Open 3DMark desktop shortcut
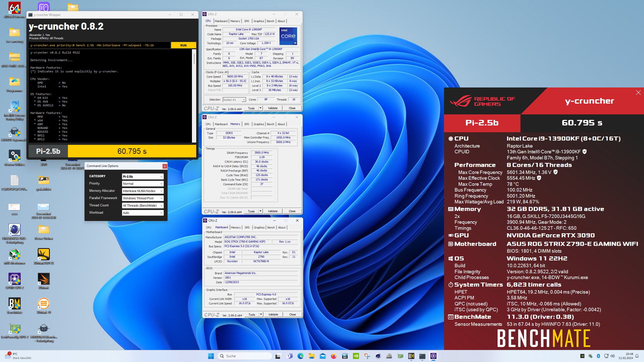 click(x=44, y=281)
